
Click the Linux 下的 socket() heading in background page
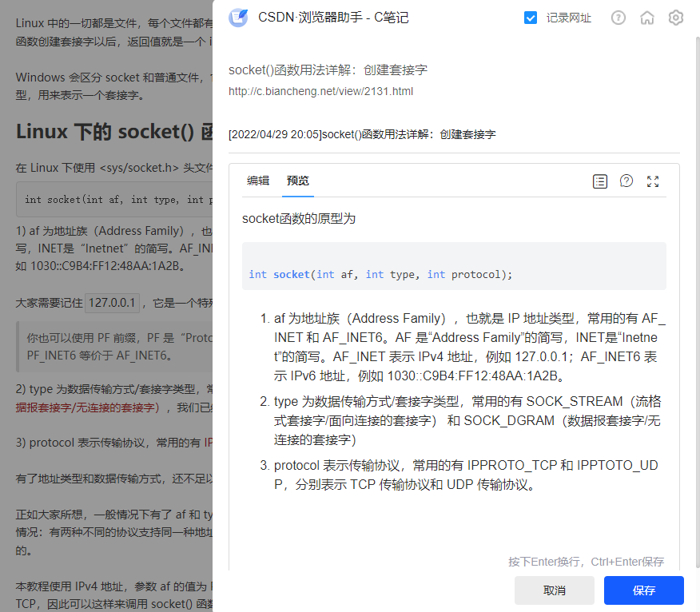click(114, 132)
